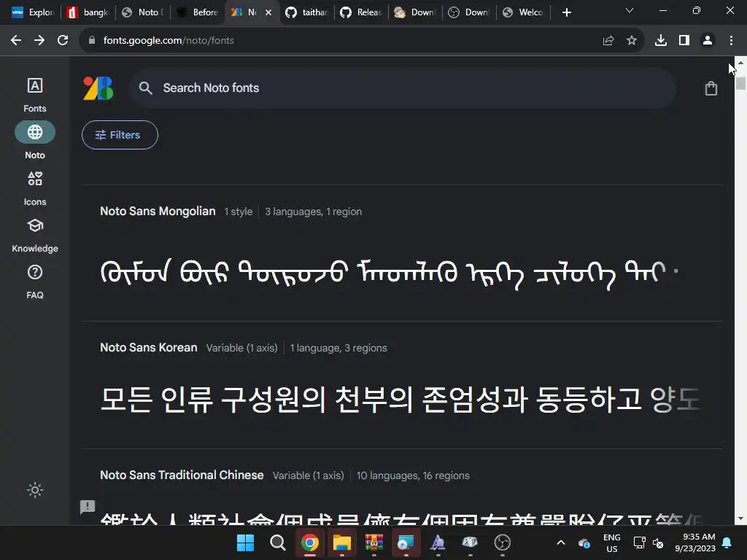Image resolution: width=747 pixels, height=560 pixels.
Task: Click the Mongolian script preview text
Action: [389, 273]
